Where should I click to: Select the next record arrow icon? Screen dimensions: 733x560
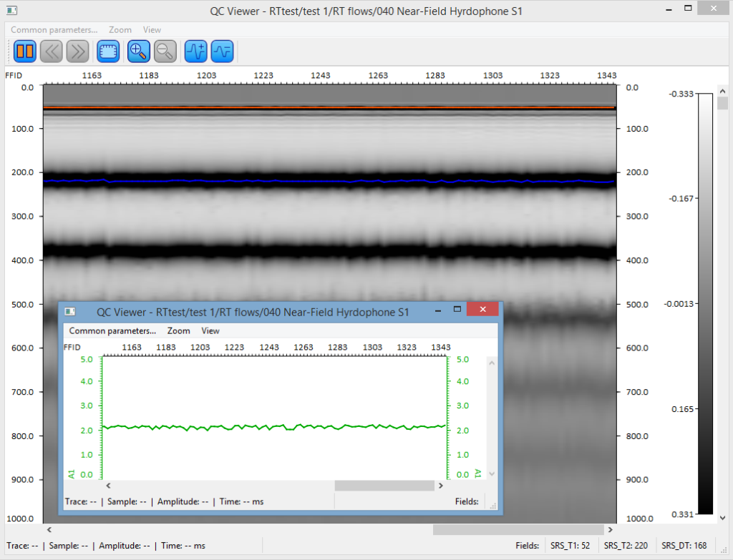[x=77, y=51]
